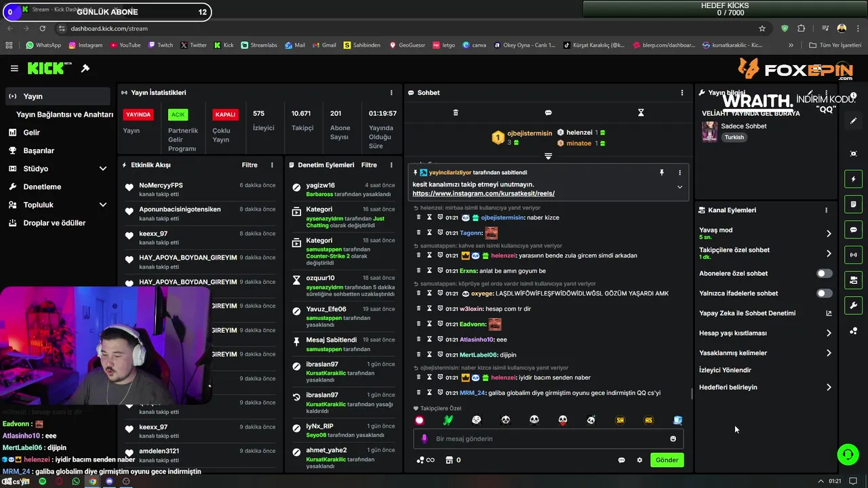Open the Twitch bookmark
The width and height of the screenshot is (868, 488).
pyautogui.click(x=160, y=45)
